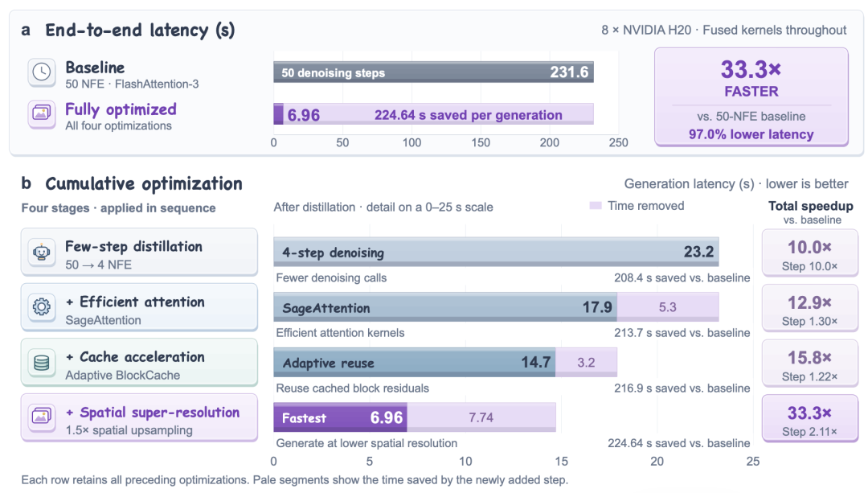This screenshot has height=493, width=868.
Task: Open the Cache acceleration stage card
Action: pyautogui.click(x=140, y=362)
